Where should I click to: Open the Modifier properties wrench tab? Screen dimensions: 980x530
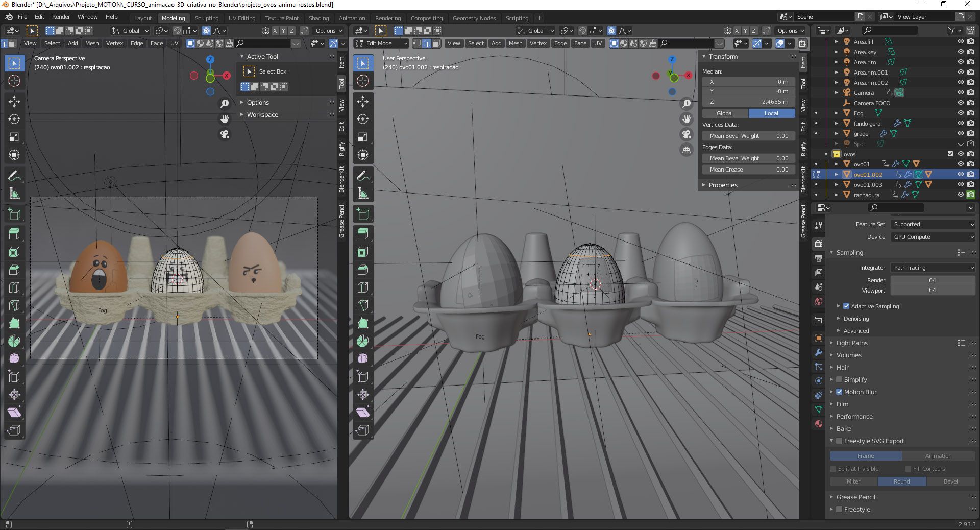[x=819, y=352]
